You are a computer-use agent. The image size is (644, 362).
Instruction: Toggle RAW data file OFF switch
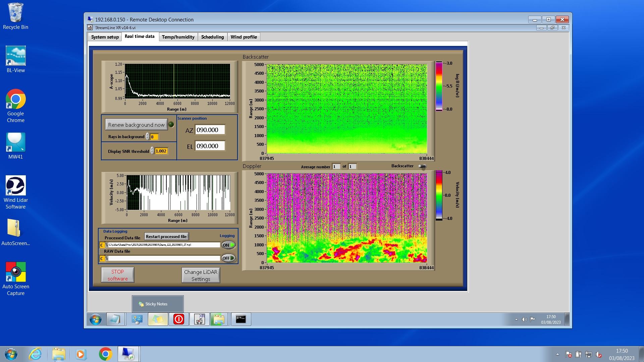pos(228,258)
